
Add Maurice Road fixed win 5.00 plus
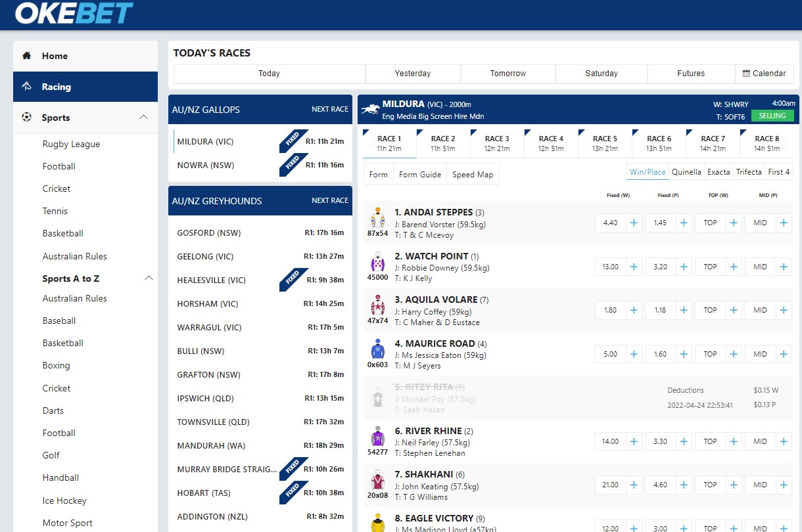[x=634, y=354]
